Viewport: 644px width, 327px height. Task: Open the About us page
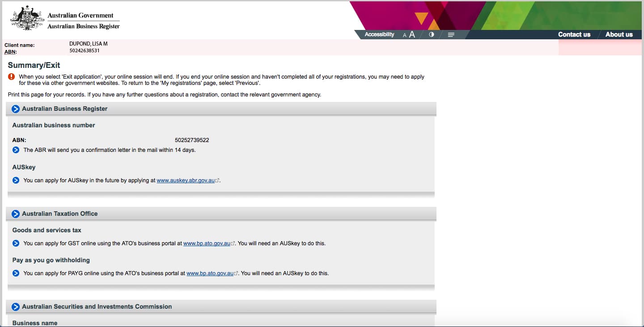tap(619, 34)
